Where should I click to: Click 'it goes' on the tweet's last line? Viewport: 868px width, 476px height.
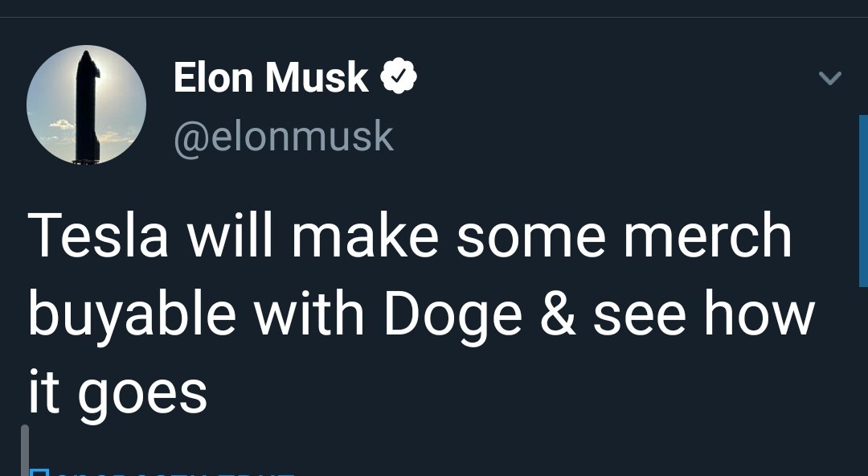pyautogui.click(x=117, y=392)
